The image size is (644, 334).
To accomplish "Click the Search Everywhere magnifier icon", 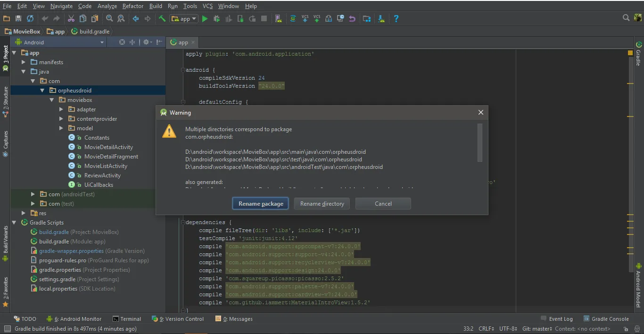I will tap(626, 18).
